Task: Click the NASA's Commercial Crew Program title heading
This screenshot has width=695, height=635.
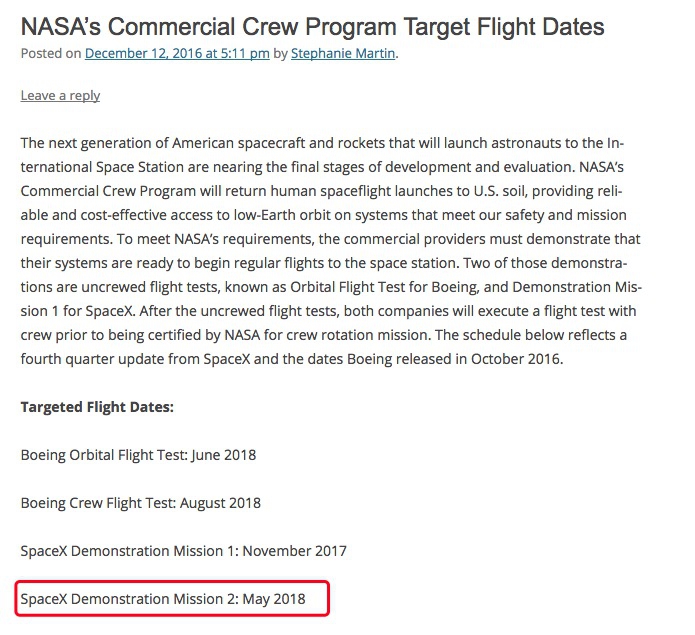Action: coord(312,27)
